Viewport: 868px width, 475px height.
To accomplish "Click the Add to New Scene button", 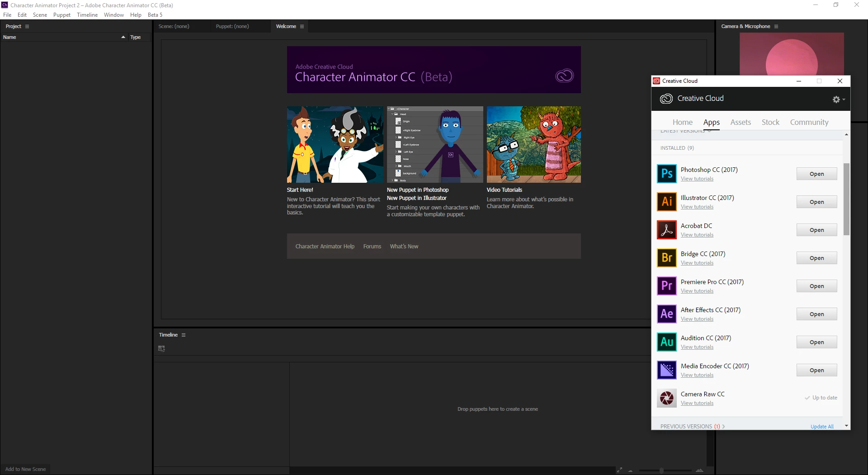I will click(x=26, y=469).
